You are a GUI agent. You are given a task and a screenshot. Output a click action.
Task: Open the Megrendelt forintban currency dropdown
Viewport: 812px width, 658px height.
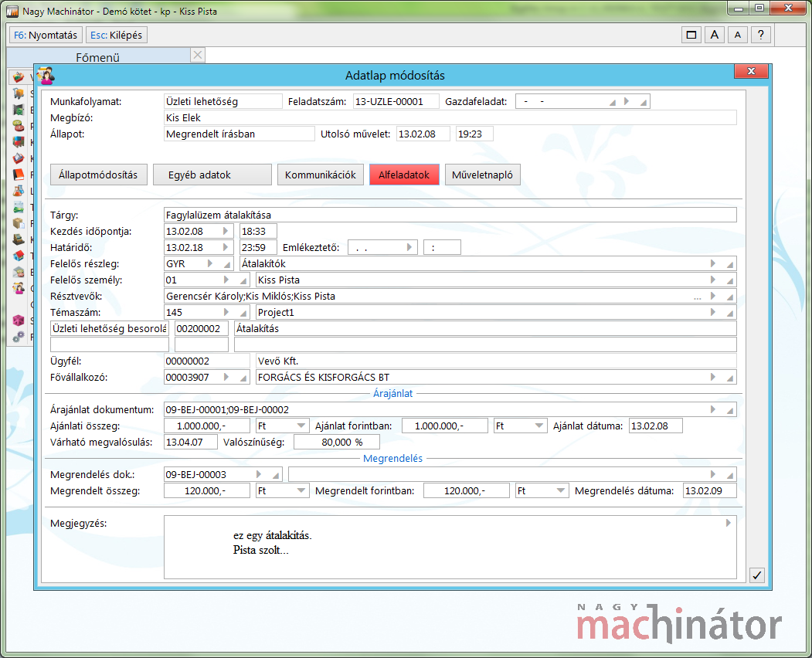[x=561, y=490]
